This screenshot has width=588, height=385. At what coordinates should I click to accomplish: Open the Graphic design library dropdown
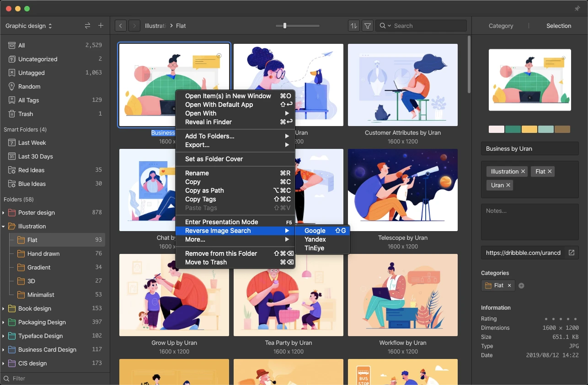[x=28, y=26]
